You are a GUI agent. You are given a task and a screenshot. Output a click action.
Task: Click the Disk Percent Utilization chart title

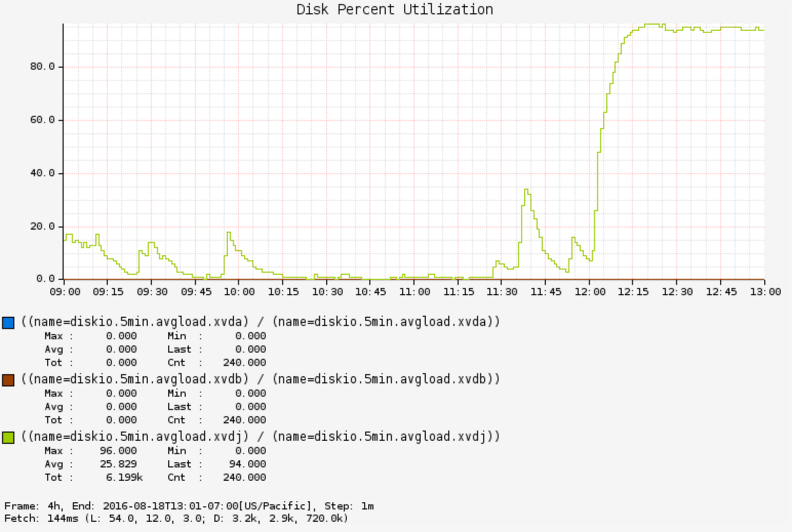tap(394, 10)
